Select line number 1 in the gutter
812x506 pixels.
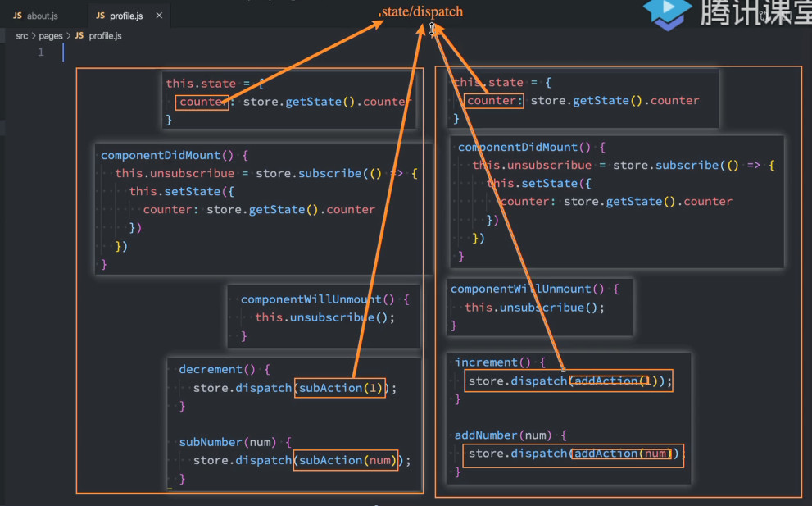click(x=41, y=52)
